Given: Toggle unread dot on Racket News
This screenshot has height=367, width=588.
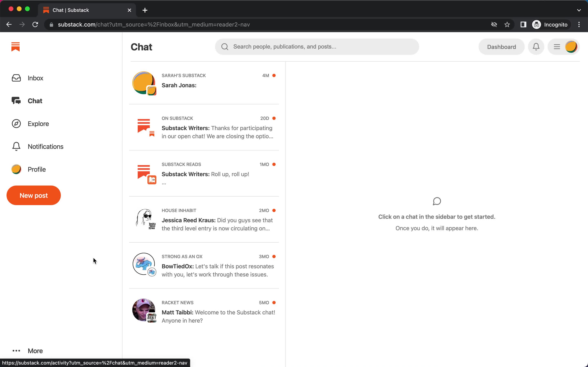Looking at the screenshot, I should (x=274, y=302).
